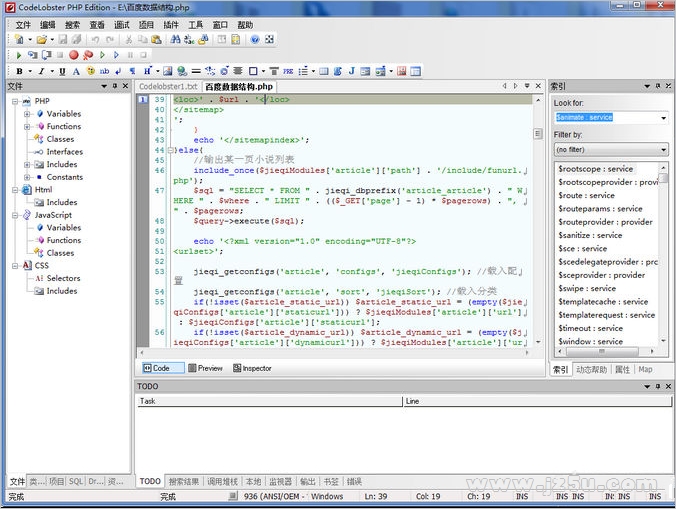
Task: Open the SQL tab in left panel
Action: tap(76, 481)
